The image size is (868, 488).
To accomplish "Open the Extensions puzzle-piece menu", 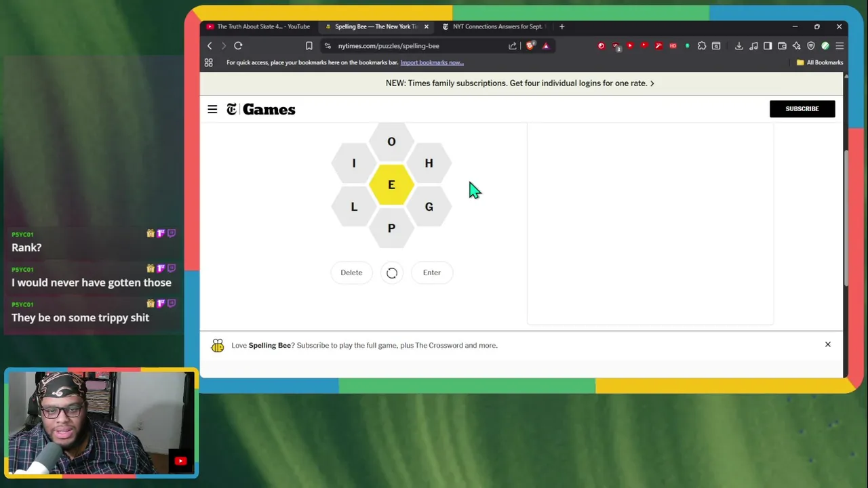I will pyautogui.click(x=702, y=45).
